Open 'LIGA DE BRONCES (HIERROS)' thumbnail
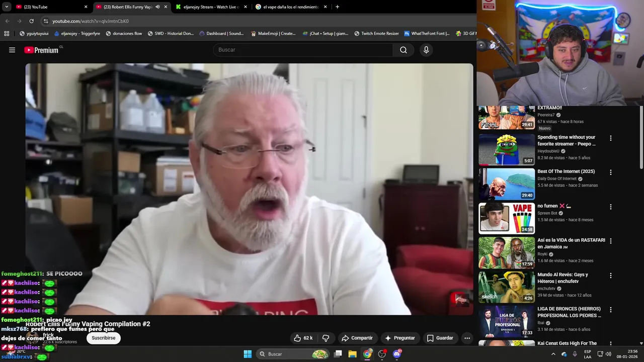 coord(507,322)
